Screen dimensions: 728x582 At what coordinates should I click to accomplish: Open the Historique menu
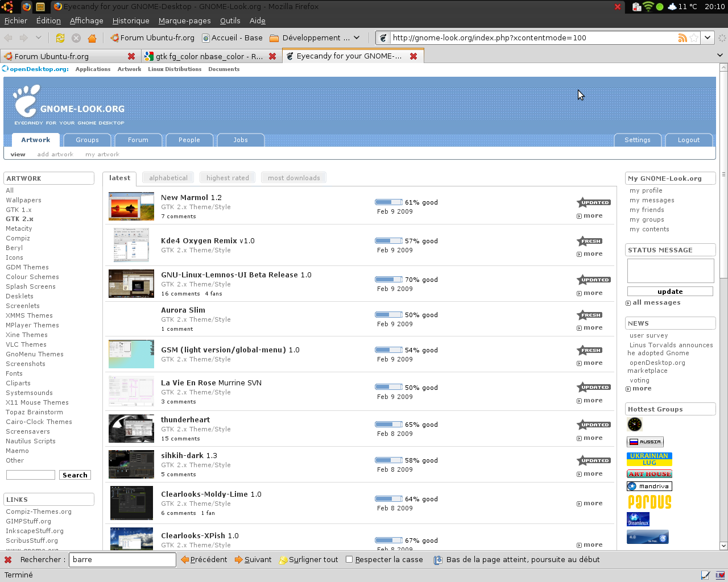coord(131,21)
